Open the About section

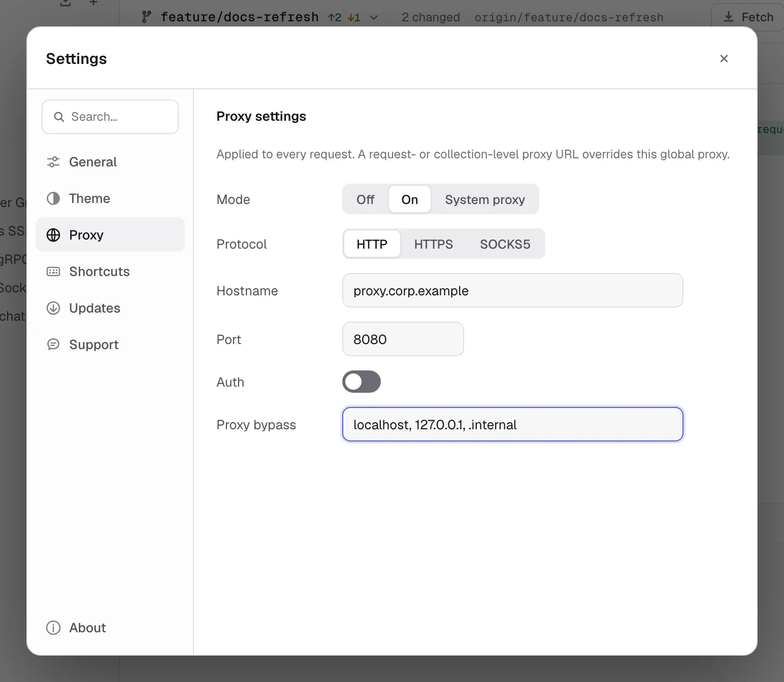pyautogui.click(x=110, y=628)
